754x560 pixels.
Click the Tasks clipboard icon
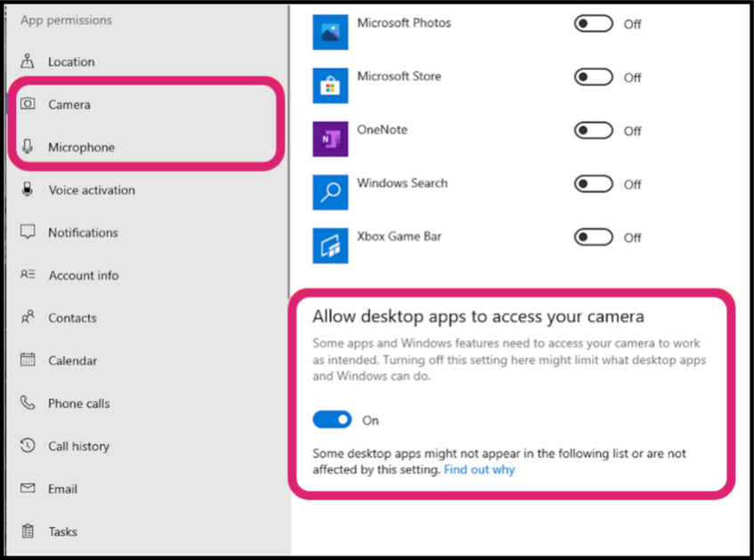point(28,531)
